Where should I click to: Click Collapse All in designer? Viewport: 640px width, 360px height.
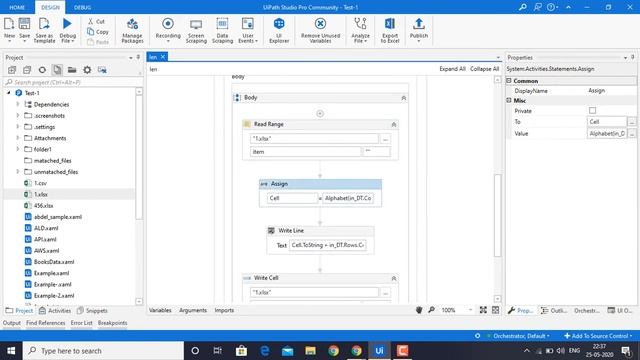pos(484,69)
